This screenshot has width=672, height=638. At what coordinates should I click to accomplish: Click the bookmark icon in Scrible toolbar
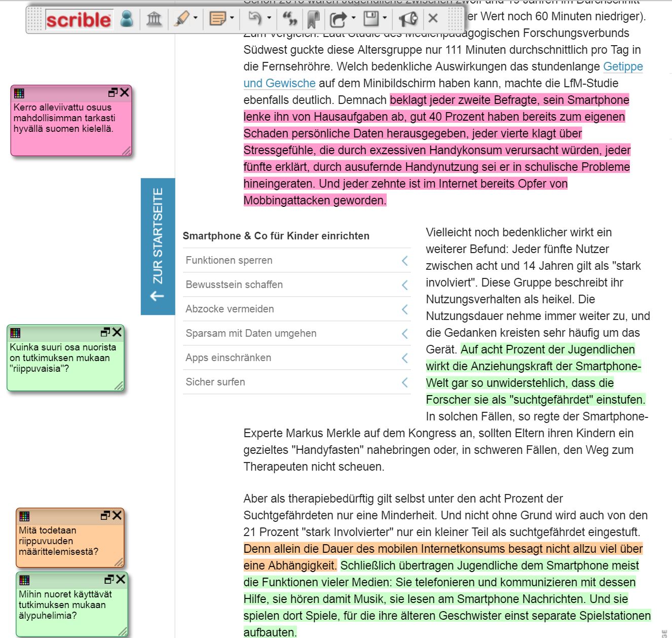coord(314,19)
